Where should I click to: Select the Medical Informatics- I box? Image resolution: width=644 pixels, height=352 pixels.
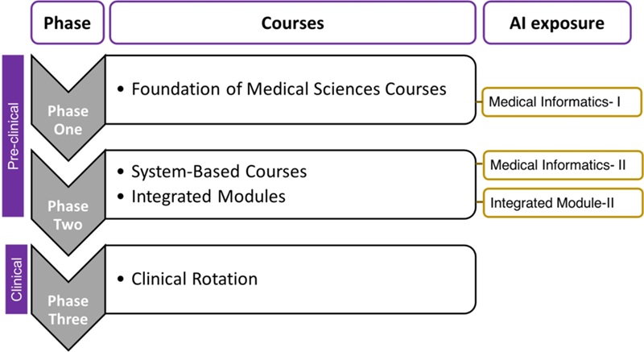click(x=561, y=101)
